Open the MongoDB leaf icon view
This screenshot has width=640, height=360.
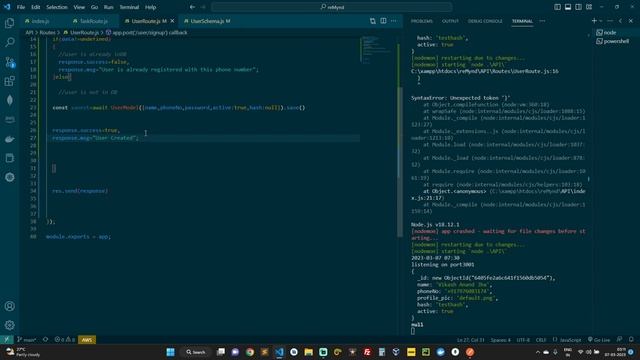coord(9,100)
